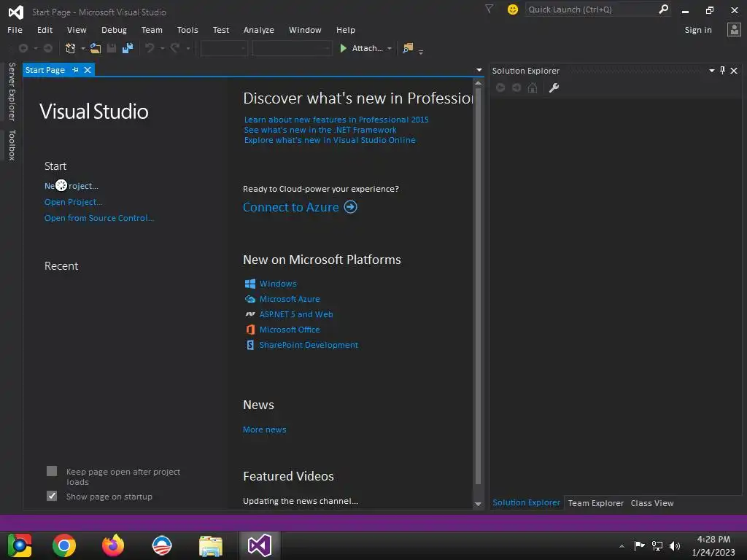Image resolution: width=747 pixels, height=560 pixels.
Task: Uncheck Show page on startup
Action: tap(52, 496)
